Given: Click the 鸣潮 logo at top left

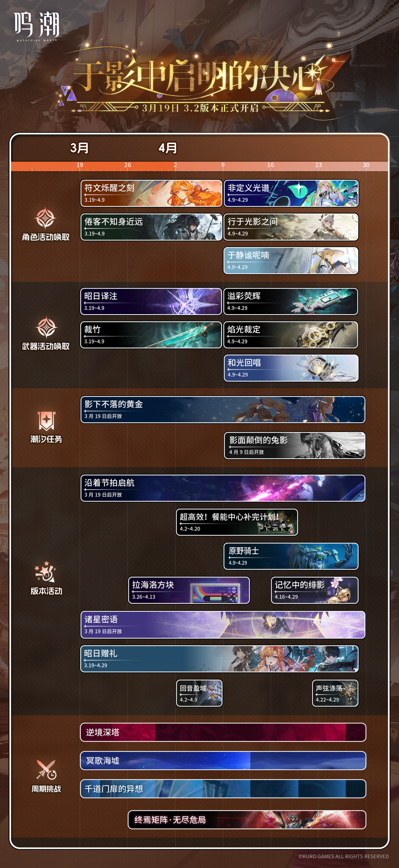Looking at the screenshot, I should point(37,26).
